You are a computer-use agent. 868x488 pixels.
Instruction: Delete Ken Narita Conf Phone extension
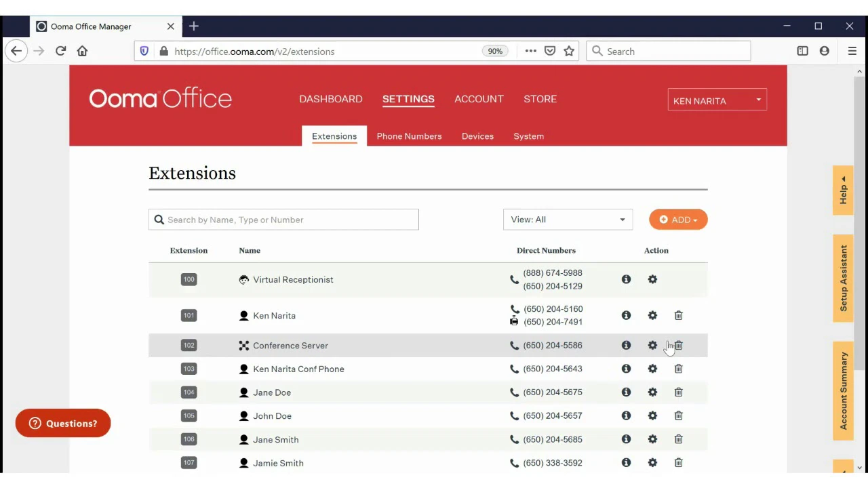[x=678, y=369]
